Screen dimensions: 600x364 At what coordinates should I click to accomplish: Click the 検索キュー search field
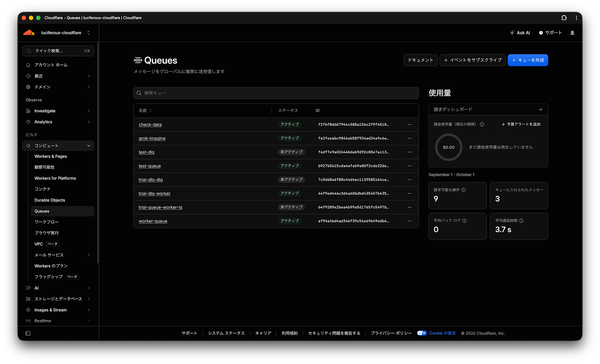coord(276,93)
